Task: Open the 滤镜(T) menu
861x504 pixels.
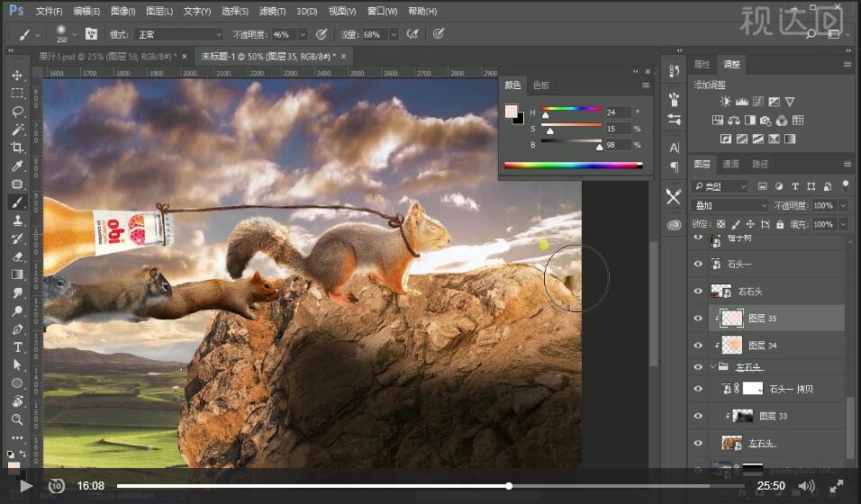Action: click(272, 11)
